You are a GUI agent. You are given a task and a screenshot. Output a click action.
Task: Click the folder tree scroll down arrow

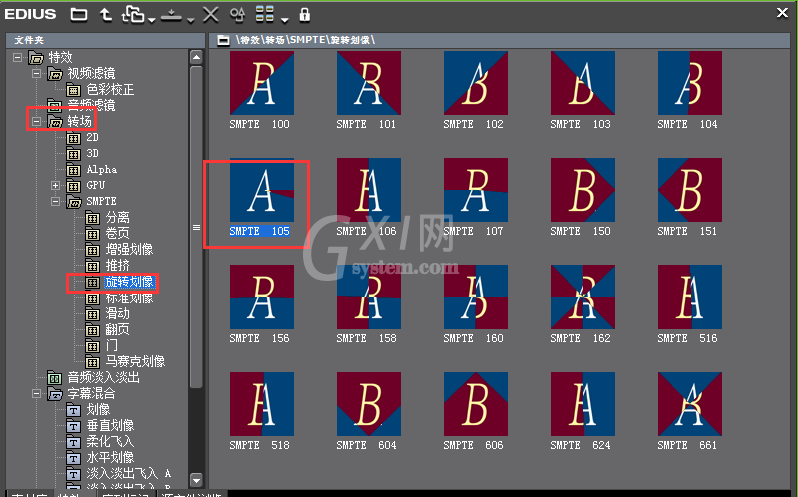pyautogui.click(x=196, y=480)
